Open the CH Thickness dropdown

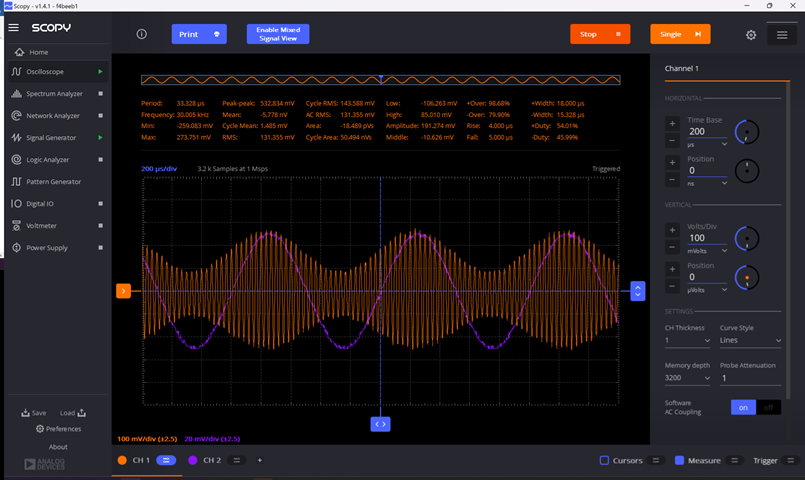687,340
